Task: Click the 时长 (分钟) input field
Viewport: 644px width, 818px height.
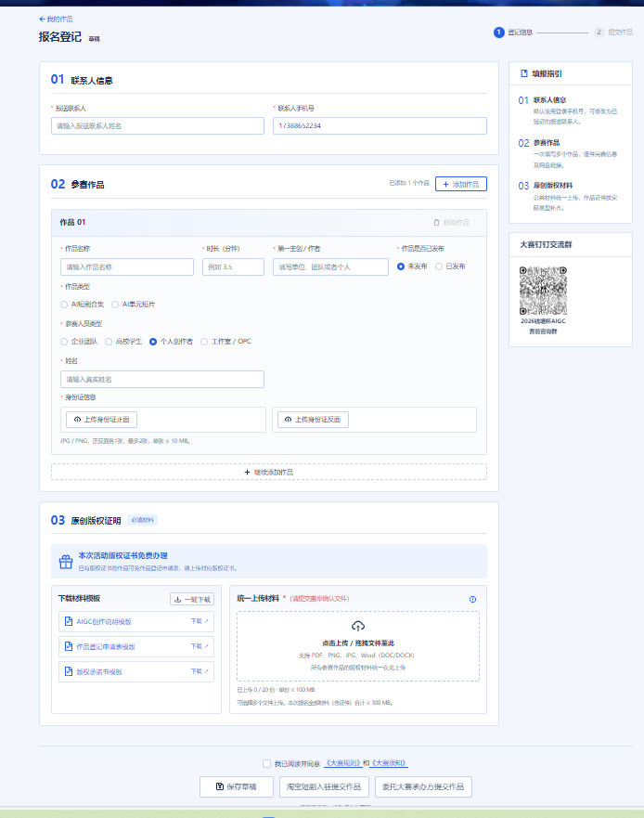Action: coord(233,266)
